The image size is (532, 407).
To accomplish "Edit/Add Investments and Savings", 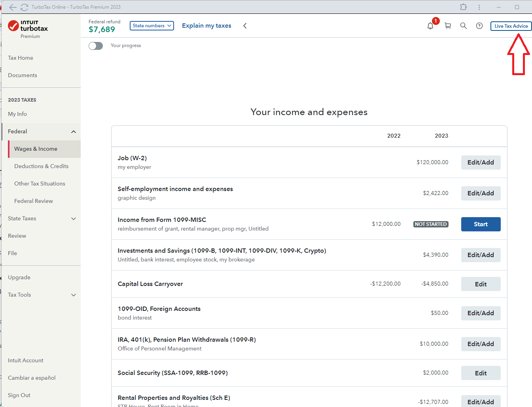I will (481, 255).
